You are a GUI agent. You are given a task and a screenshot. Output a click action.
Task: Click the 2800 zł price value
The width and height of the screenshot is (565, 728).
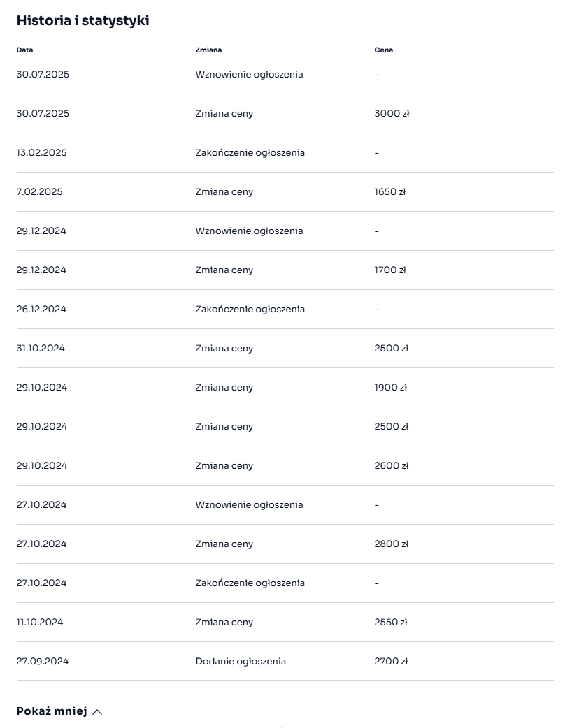[x=392, y=544]
